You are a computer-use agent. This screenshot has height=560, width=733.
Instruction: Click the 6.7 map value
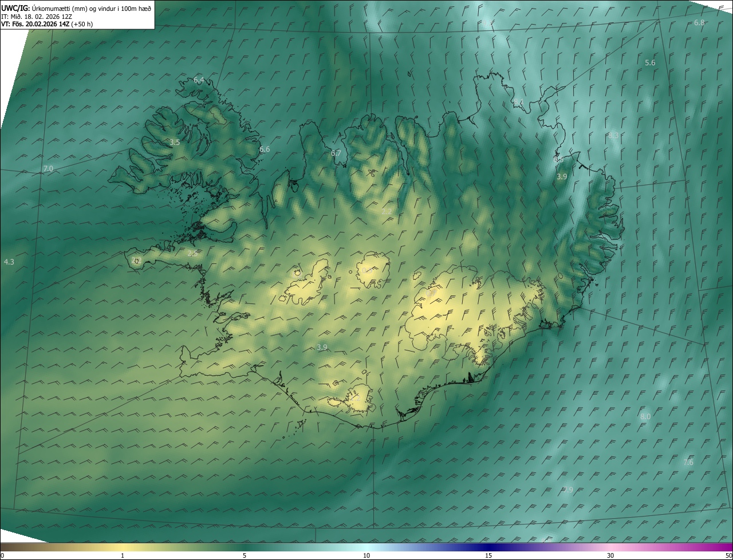tap(336, 153)
